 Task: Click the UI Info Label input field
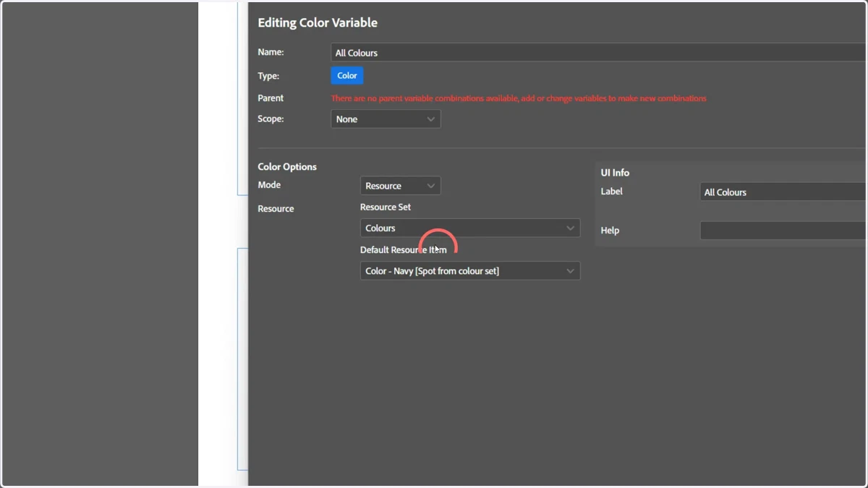pos(783,192)
